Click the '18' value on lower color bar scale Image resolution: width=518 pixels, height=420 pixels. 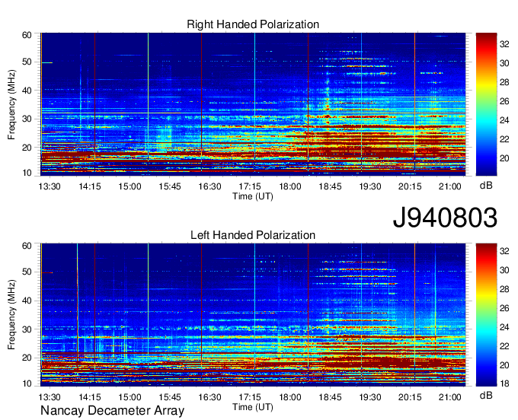coord(504,383)
